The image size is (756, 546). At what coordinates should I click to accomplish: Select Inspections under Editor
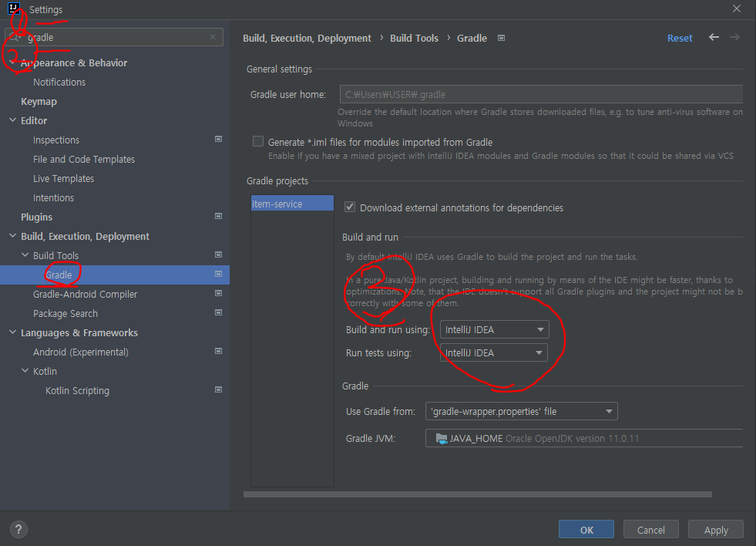tap(56, 140)
